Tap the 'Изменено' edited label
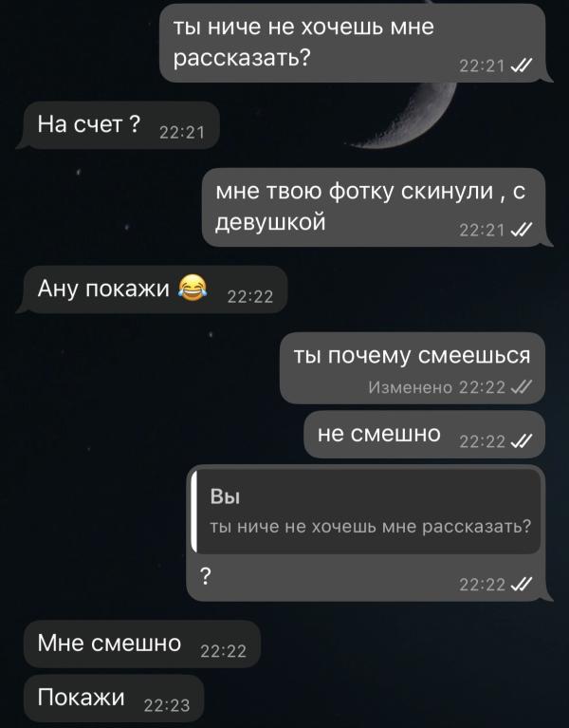This screenshot has width=569, height=728. 411,386
